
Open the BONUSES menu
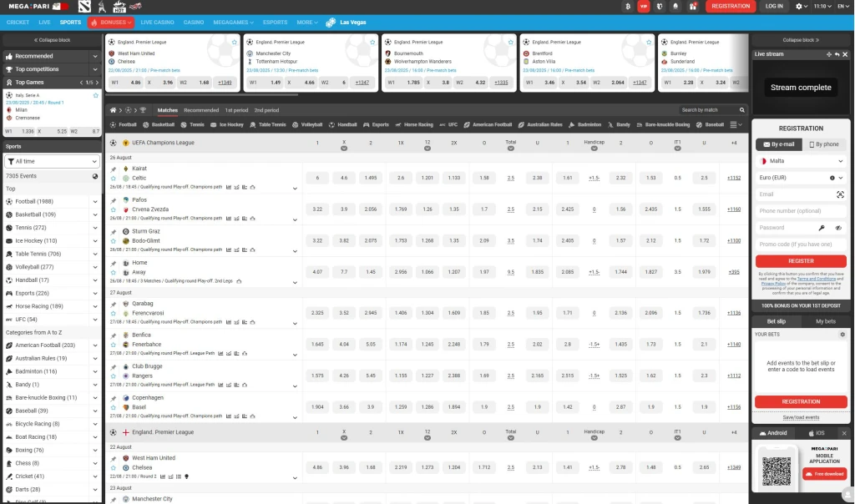tap(112, 23)
